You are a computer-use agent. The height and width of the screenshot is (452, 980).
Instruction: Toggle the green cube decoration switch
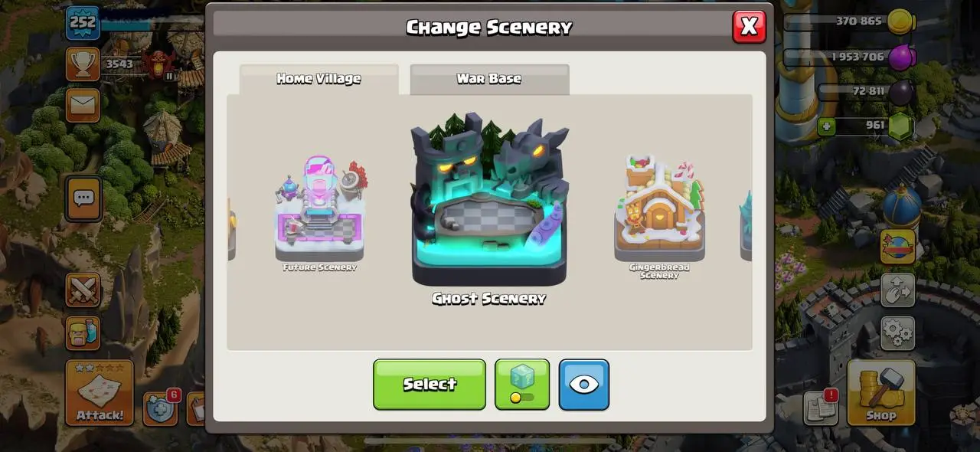click(522, 384)
